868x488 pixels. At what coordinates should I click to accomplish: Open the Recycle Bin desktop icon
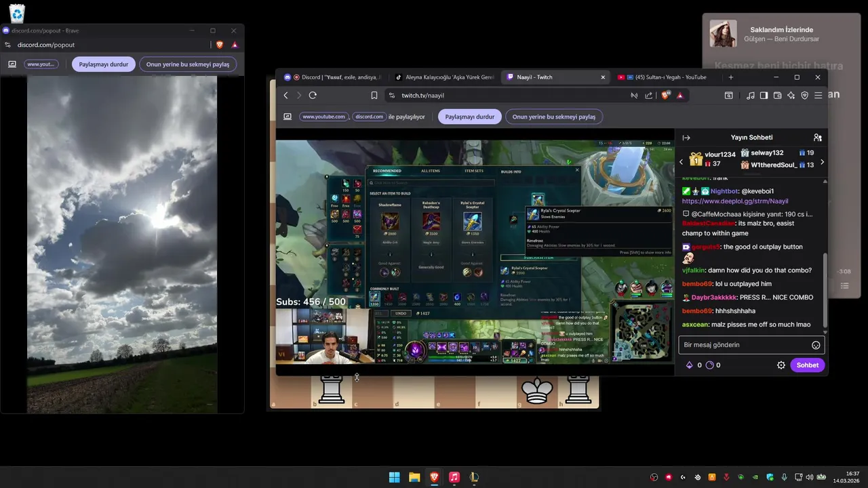tap(17, 13)
